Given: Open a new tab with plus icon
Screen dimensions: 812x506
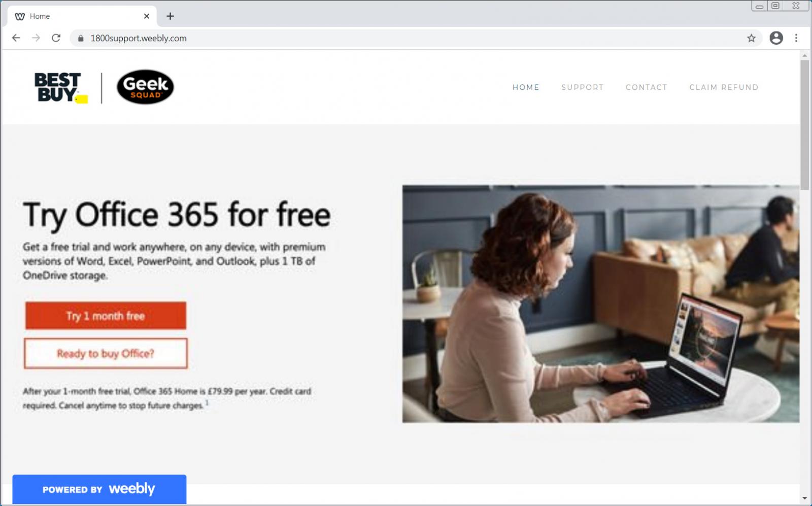Looking at the screenshot, I should pos(171,16).
